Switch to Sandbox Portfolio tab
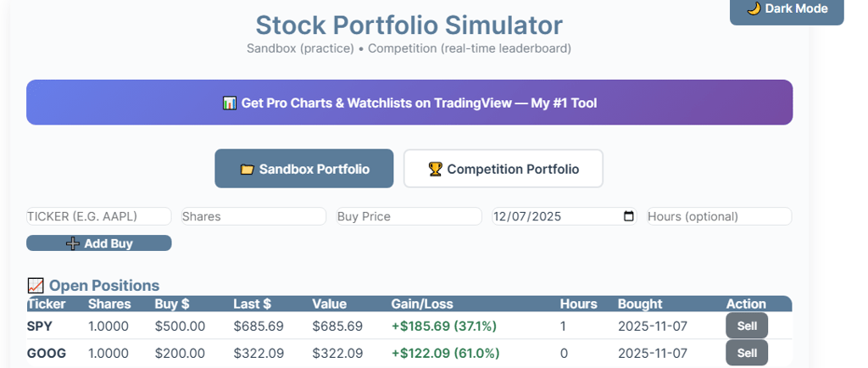868x368 pixels. (303, 169)
